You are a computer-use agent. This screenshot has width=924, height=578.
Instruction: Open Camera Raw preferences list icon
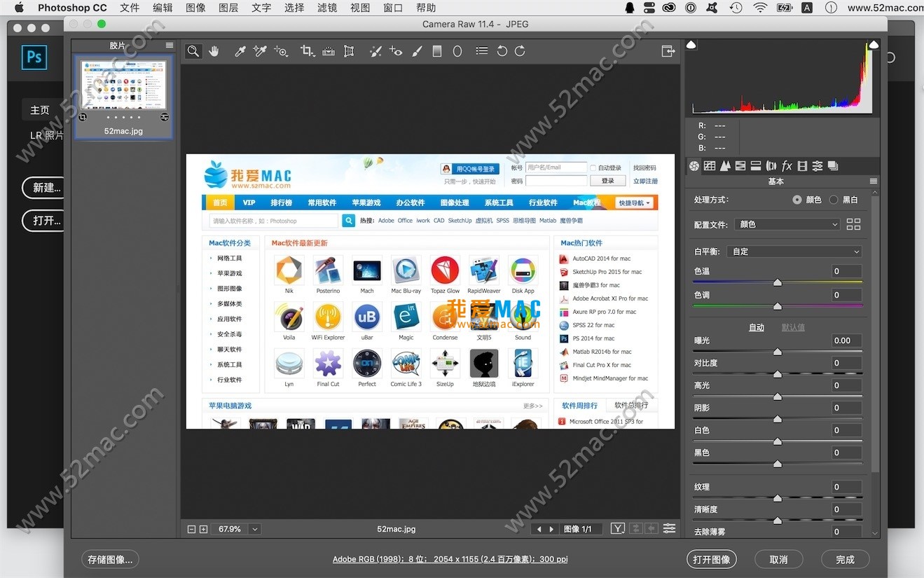(x=482, y=51)
